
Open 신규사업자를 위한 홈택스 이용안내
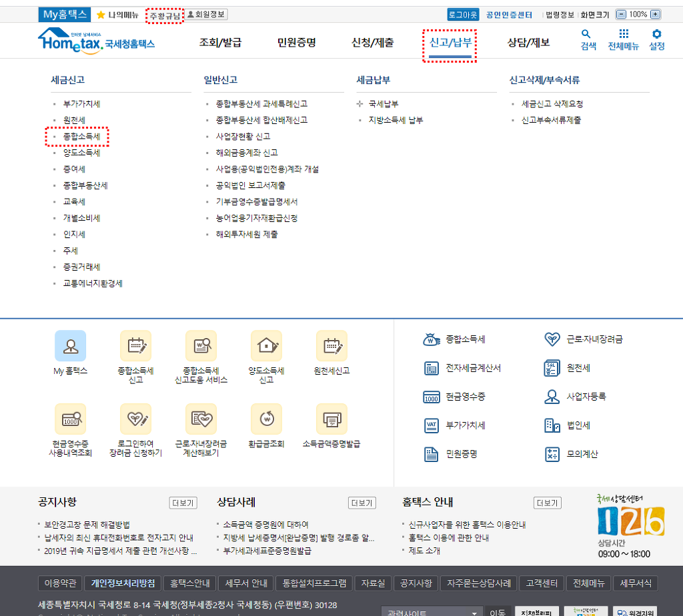[467, 525]
